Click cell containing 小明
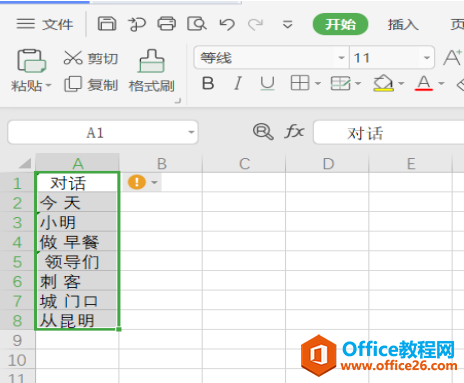This screenshot has width=464, height=383. click(77, 222)
